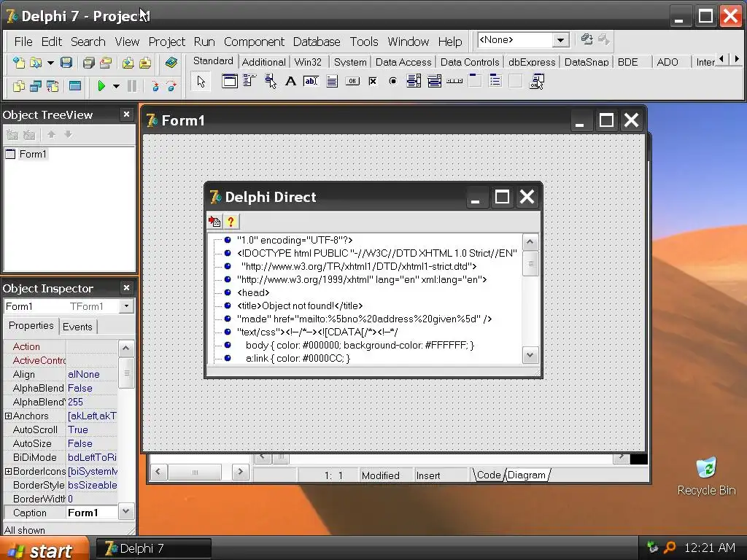Viewport: 747px width, 560px height.
Task: Open the Component menu
Action: [x=254, y=42]
